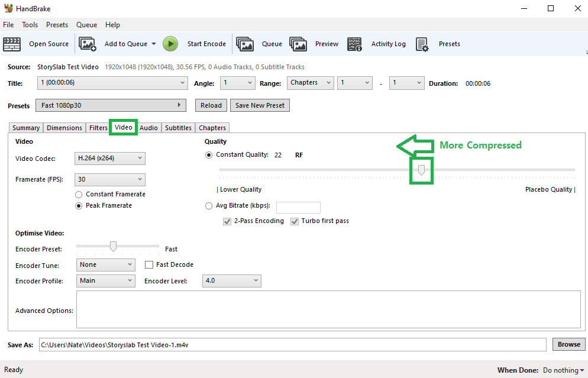Click the Add to Queue image icon
This screenshot has width=588, height=378.
(x=88, y=44)
